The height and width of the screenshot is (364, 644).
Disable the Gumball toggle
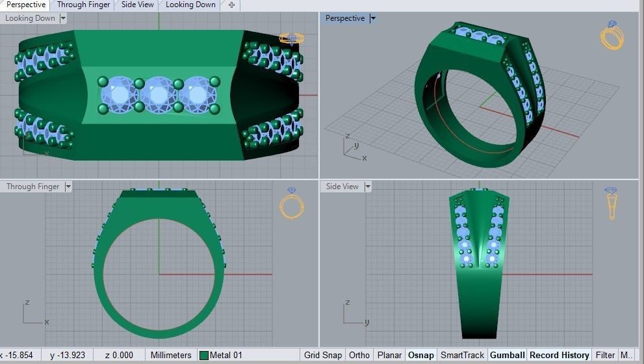point(508,355)
